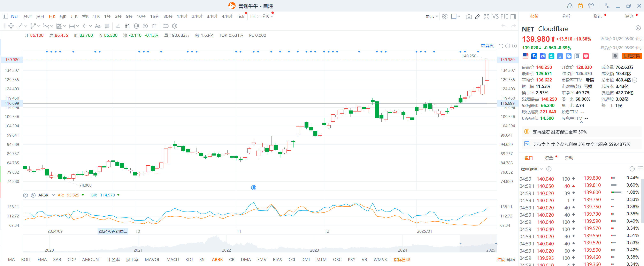
Task: Click the US flag market icon
Action: pyautogui.click(x=525, y=56)
